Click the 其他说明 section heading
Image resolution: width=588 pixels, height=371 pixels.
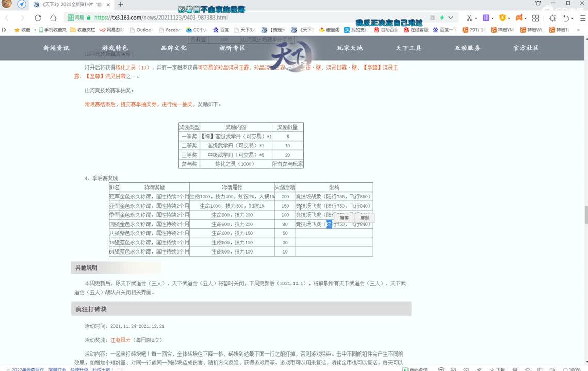[x=116, y=267]
